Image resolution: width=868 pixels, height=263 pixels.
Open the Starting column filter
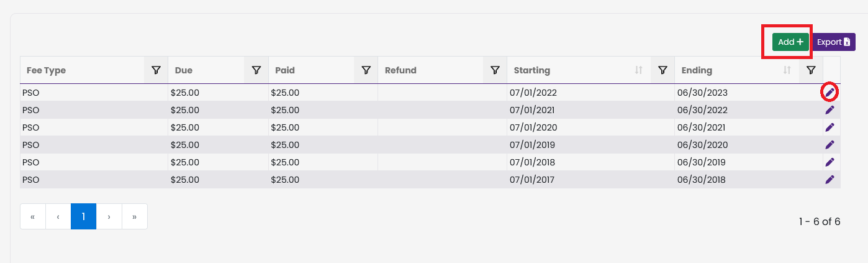click(662, 70)
